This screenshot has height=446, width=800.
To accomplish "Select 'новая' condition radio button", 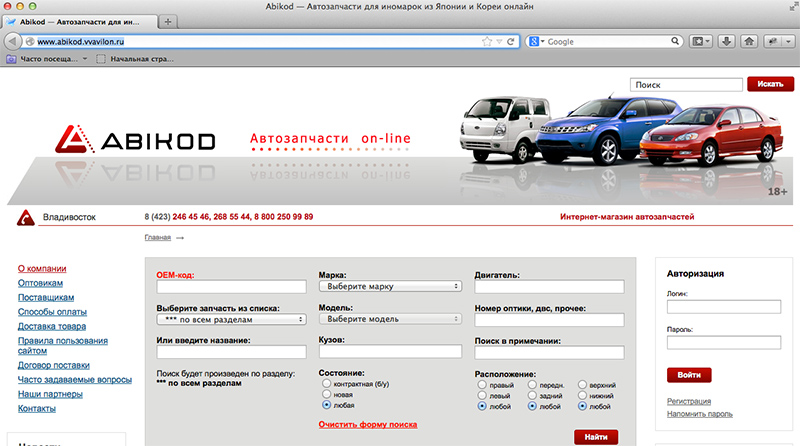I will (325, 395).
